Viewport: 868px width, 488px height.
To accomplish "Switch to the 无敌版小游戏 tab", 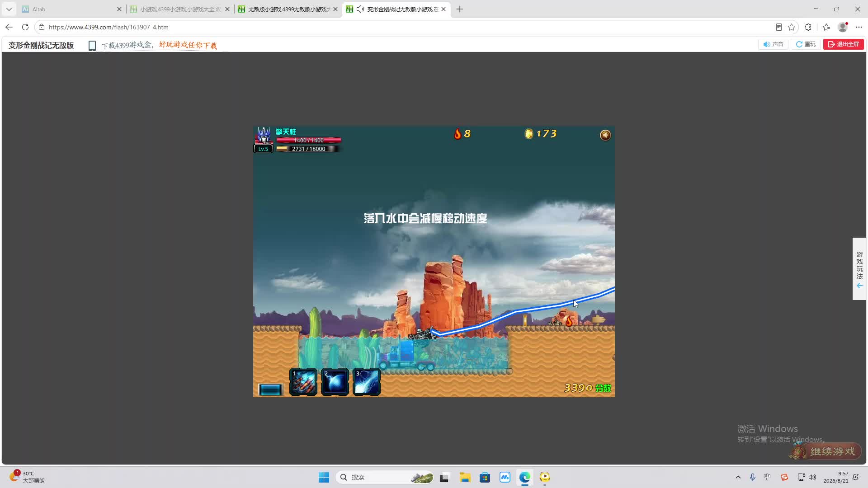I will pos(288,9).
